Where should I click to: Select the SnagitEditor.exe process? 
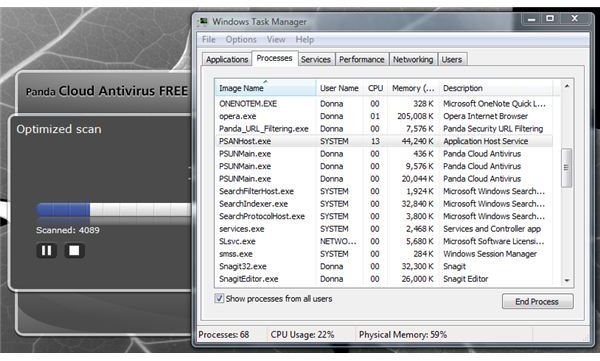[384, 279]
